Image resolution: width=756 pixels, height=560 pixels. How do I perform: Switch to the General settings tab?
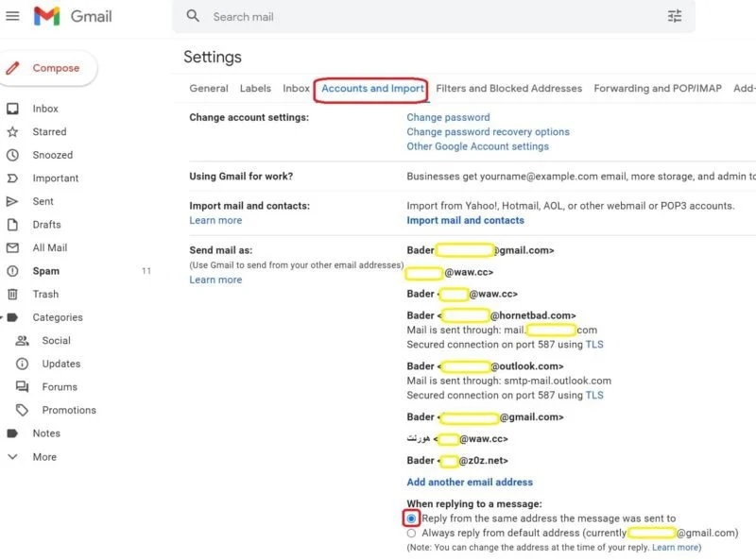coord(209,88)
